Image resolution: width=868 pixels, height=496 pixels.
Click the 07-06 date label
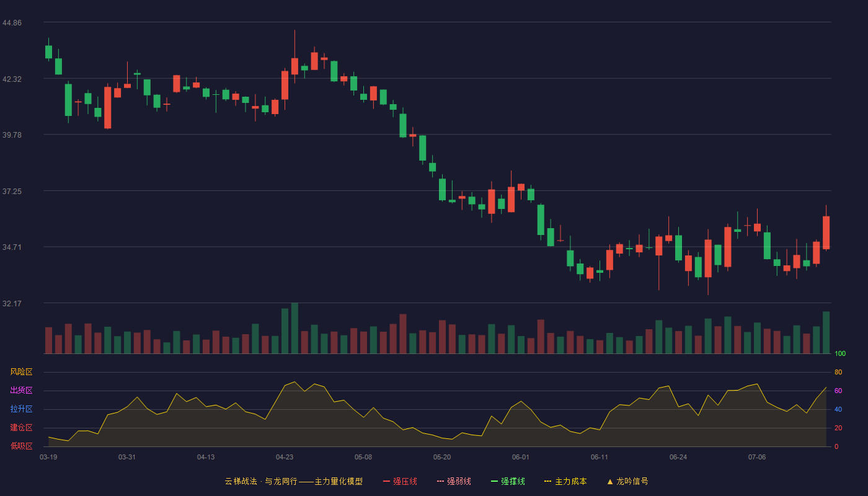point(757,457)
